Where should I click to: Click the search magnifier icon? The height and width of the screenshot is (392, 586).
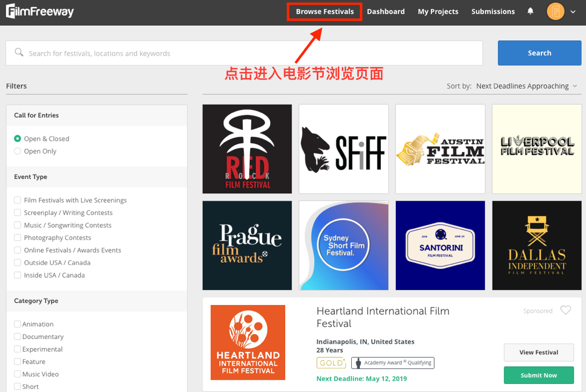19,52
